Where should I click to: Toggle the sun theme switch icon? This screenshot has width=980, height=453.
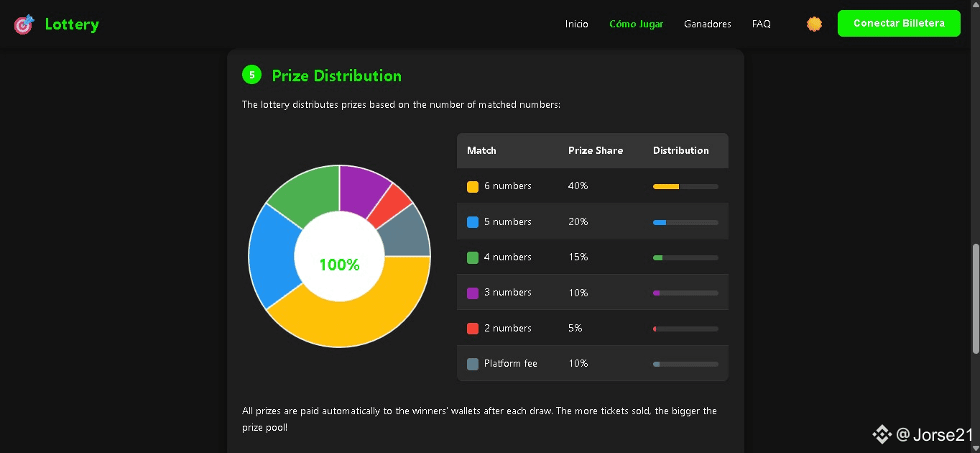click(814, 24)
